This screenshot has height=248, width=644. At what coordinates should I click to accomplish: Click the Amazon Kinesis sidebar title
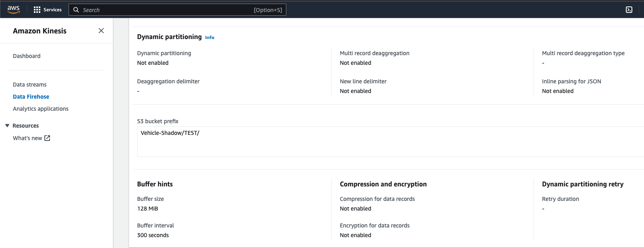[x=40, y=31]
